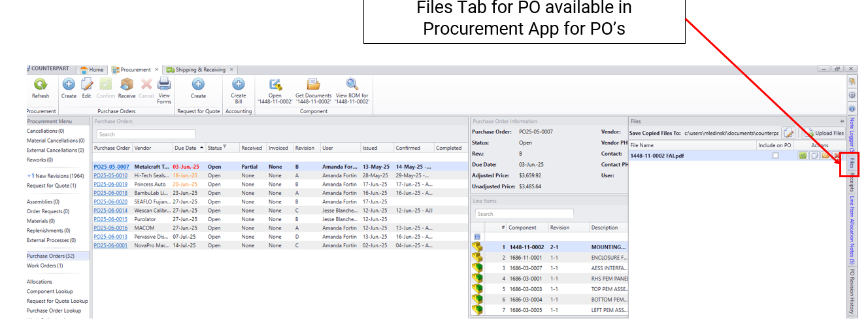
Task: Click the green open-file action for FAI.pdf
Action: tap(803, 156)
